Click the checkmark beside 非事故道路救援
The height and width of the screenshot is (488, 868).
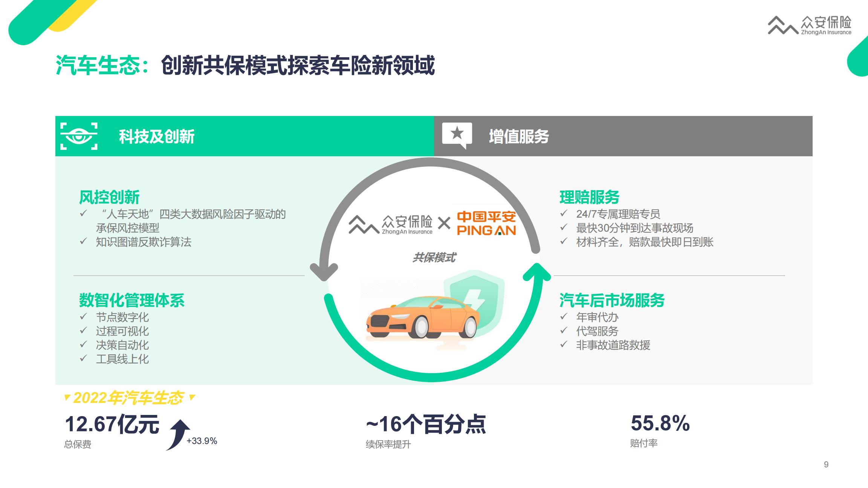click(x=564, y=344)
